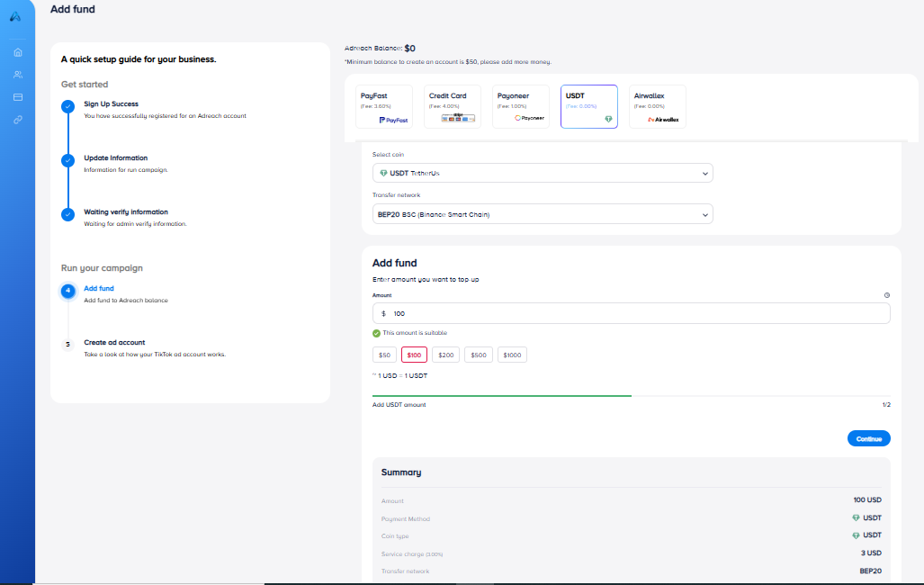
Task: Select the Credit Card payment method
Action: tap(453, 107)
